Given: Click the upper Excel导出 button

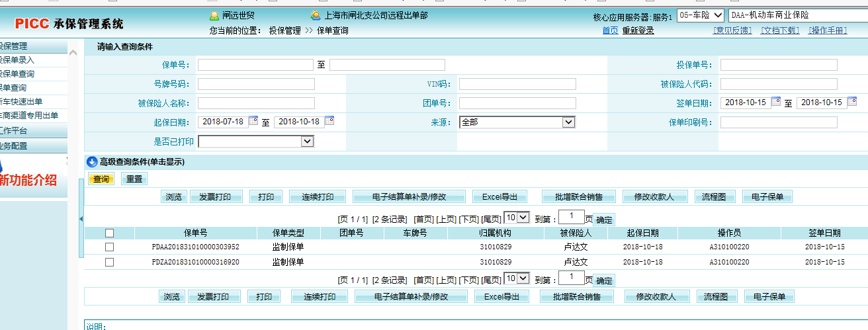Looking at the screenshot, I should 499,196.
